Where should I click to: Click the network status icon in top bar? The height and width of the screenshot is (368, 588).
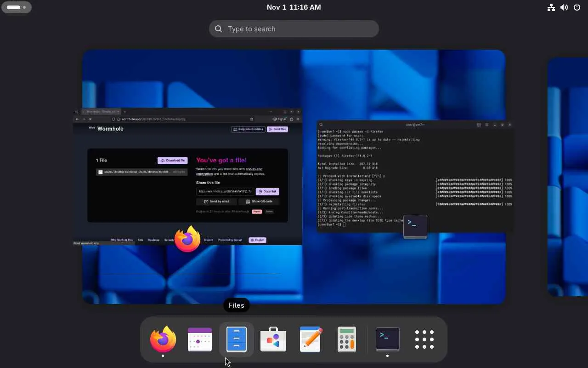pyautogui.click(x=551, y=7)
